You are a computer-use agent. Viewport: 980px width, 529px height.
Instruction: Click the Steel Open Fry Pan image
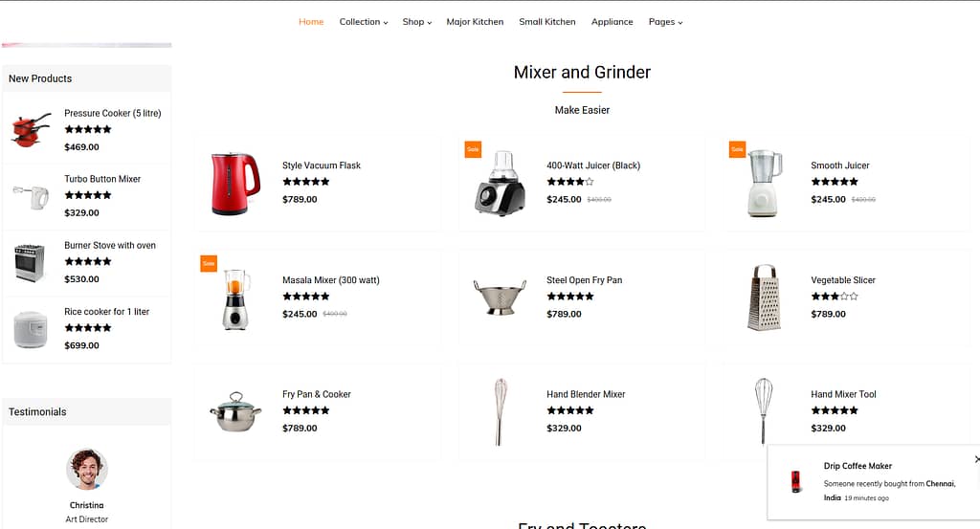click(500, 298)
